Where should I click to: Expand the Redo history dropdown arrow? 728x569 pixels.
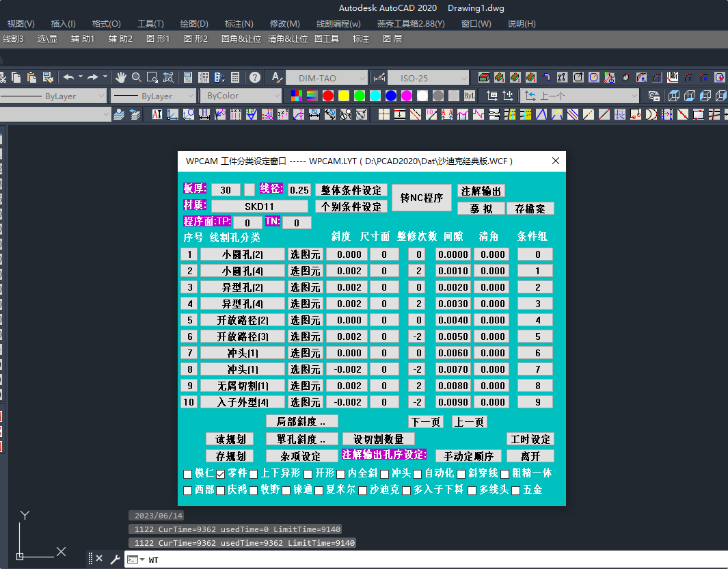[105, 77]
